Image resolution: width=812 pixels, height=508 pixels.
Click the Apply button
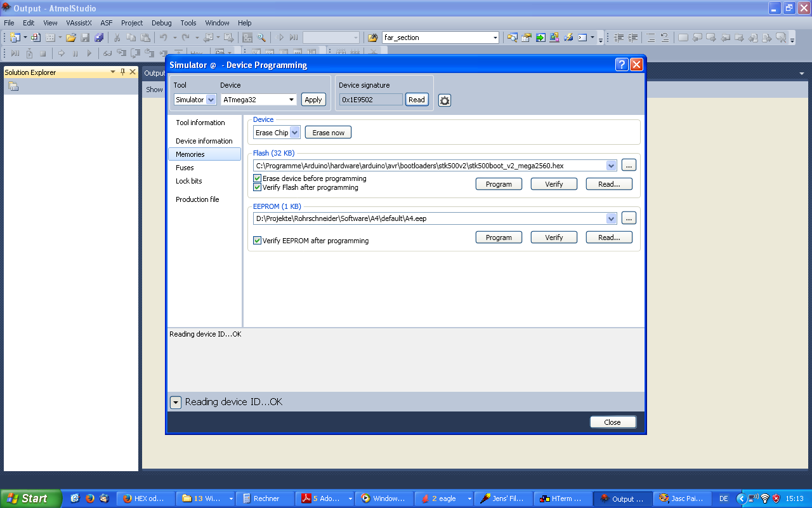[x=313, y=100]
